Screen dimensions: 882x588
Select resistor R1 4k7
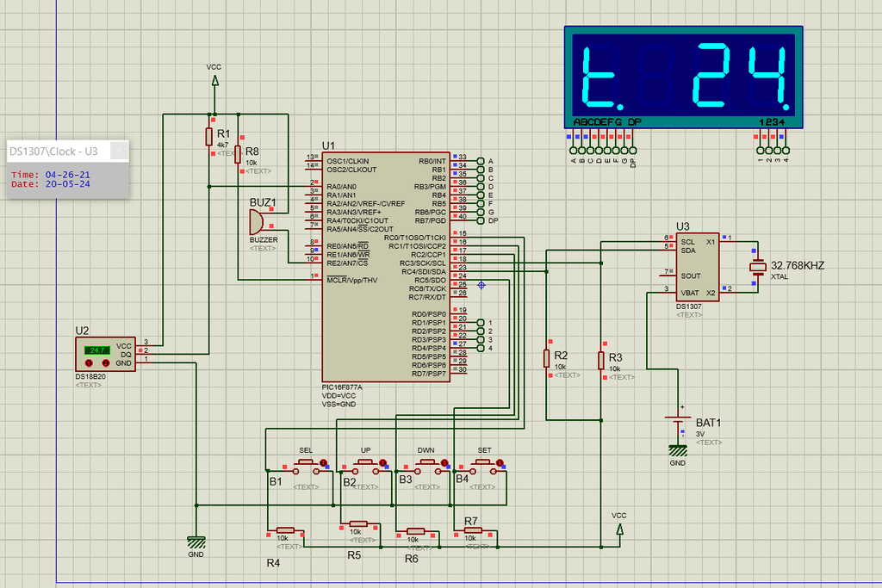point(209,137)
